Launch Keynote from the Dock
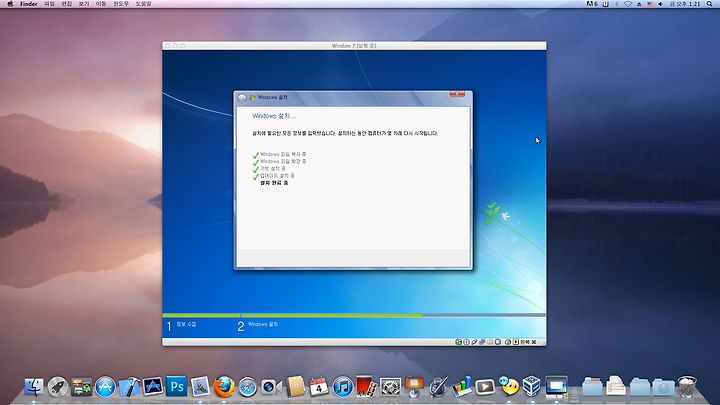 414,387
